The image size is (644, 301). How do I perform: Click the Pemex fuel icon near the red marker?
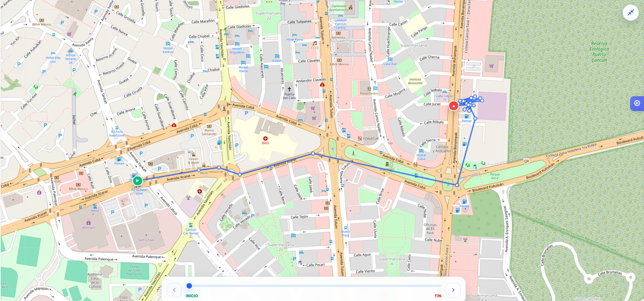(467, 117)
